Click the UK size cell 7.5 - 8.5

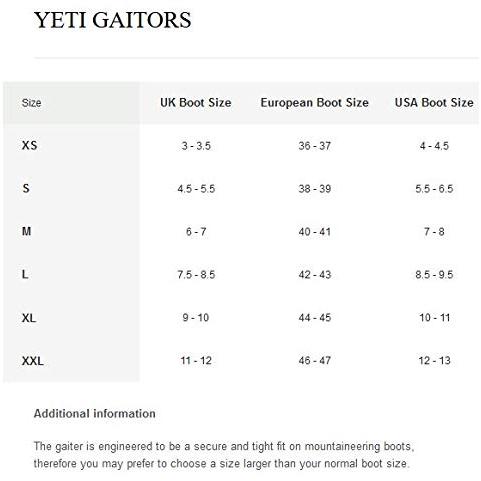(x=196, y=275)
